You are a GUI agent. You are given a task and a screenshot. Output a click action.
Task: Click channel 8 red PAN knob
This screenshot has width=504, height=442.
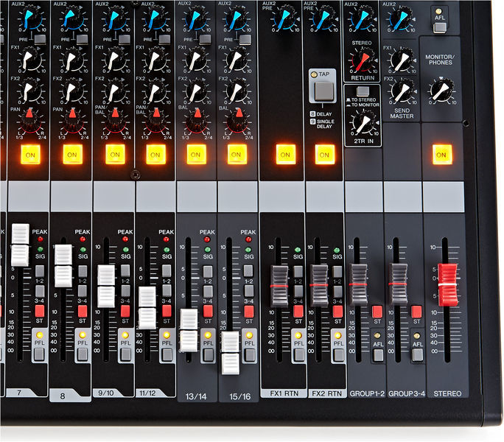pos(73,121)
